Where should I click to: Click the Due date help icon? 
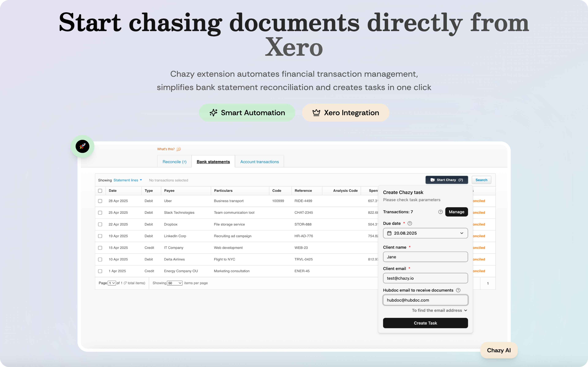[410, 223]
